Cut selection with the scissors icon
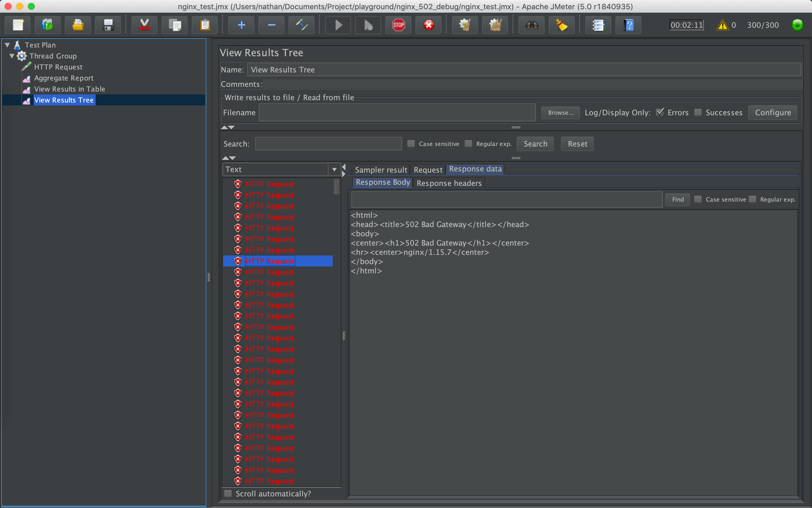812x508 pixels. click(144, 25)
